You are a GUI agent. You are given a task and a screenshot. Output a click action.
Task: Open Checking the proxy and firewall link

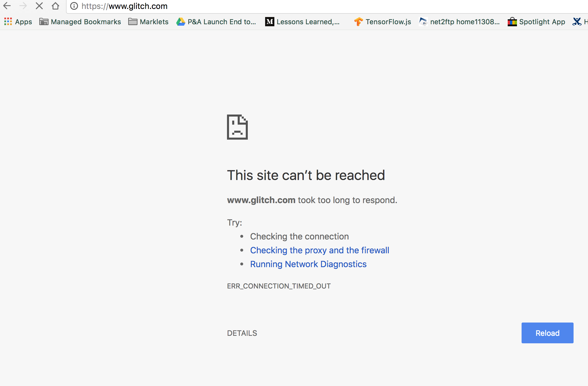319,250
